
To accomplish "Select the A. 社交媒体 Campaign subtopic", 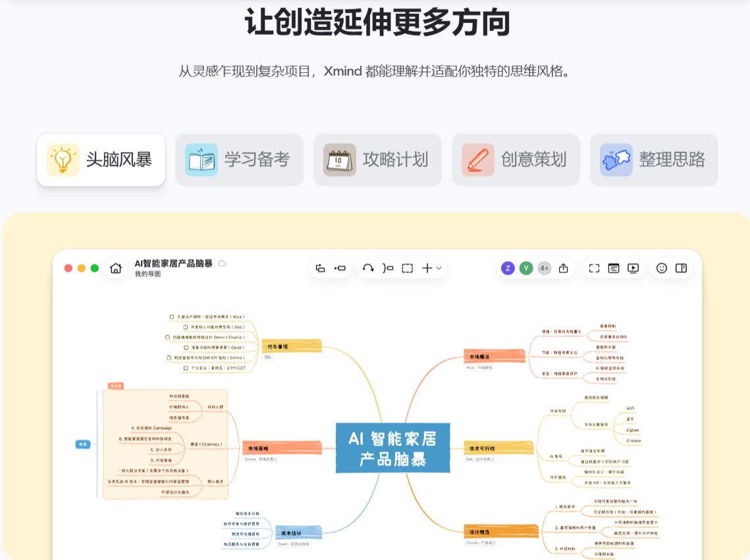I will [x=151, y=428].
